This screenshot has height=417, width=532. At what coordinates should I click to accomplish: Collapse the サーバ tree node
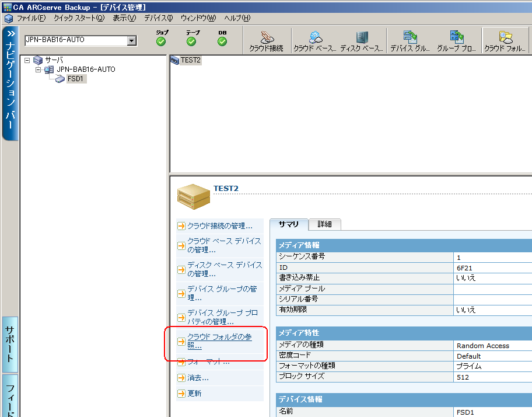coord(27,60)
